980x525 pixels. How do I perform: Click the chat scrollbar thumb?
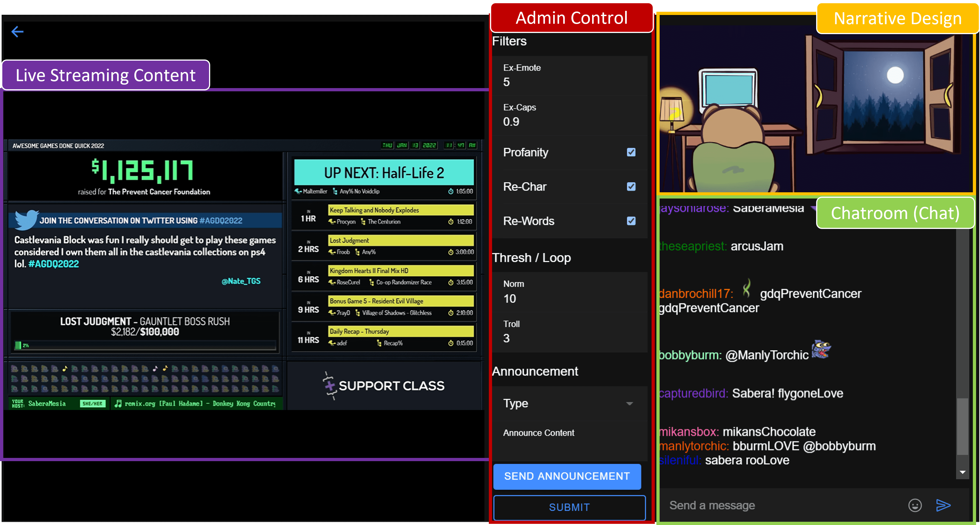[962, 426]
